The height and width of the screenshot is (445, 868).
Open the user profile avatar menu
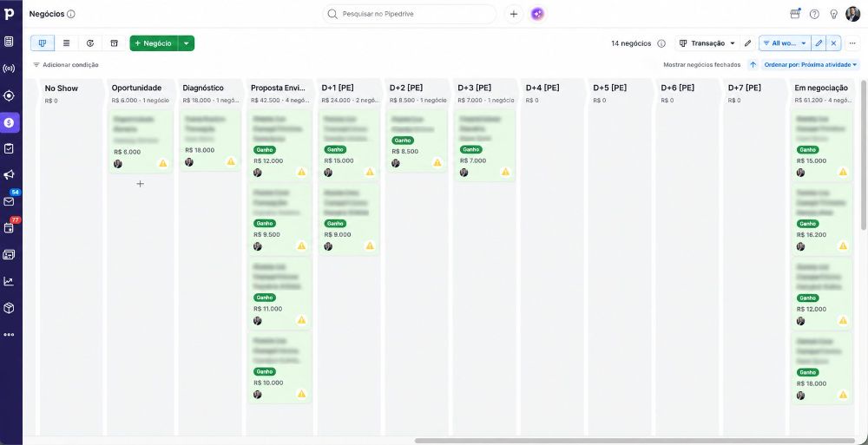853,15
